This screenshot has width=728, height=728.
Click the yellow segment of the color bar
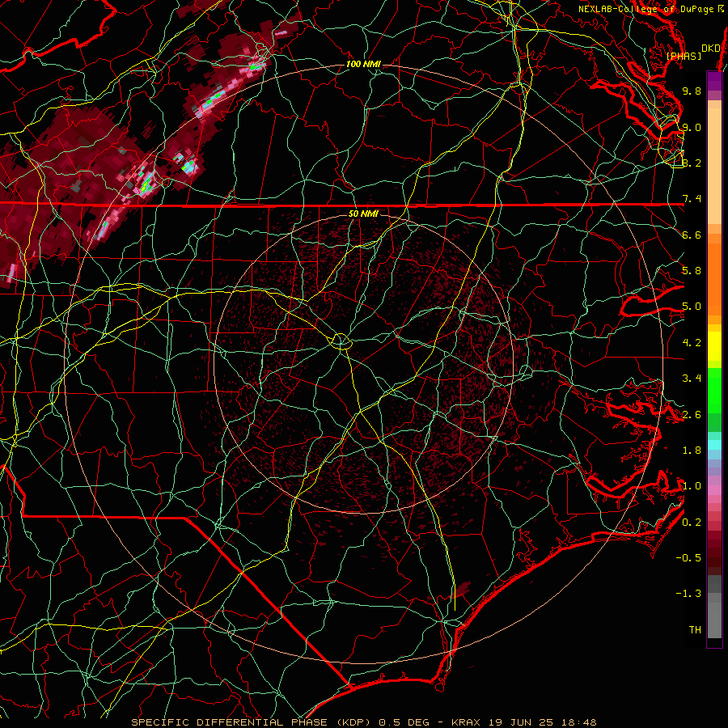click(x=714, y=346)
